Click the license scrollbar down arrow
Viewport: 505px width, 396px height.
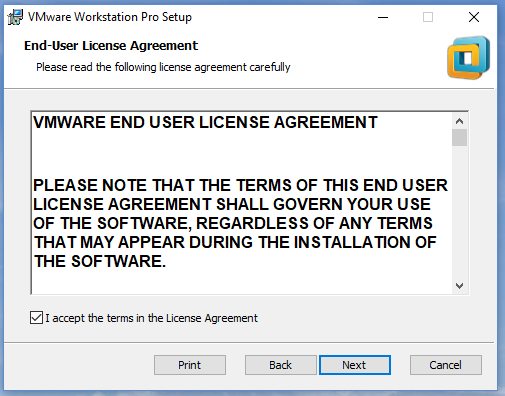tap(460, 286)
